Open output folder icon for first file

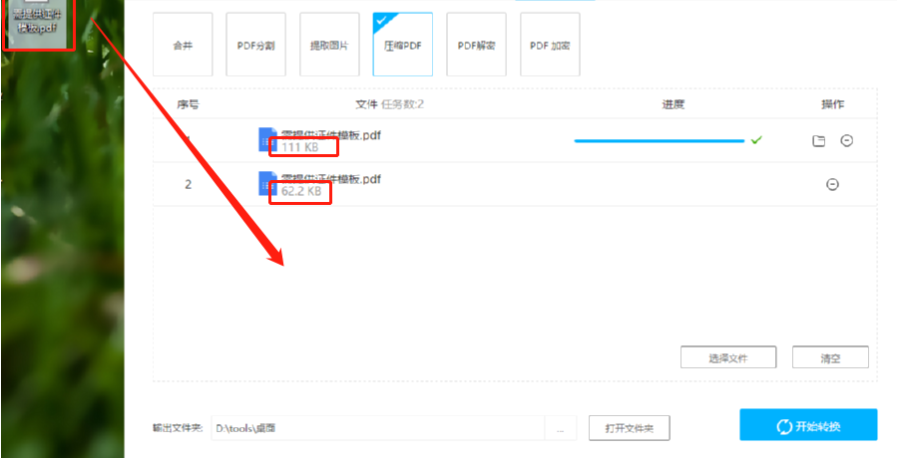819,141
